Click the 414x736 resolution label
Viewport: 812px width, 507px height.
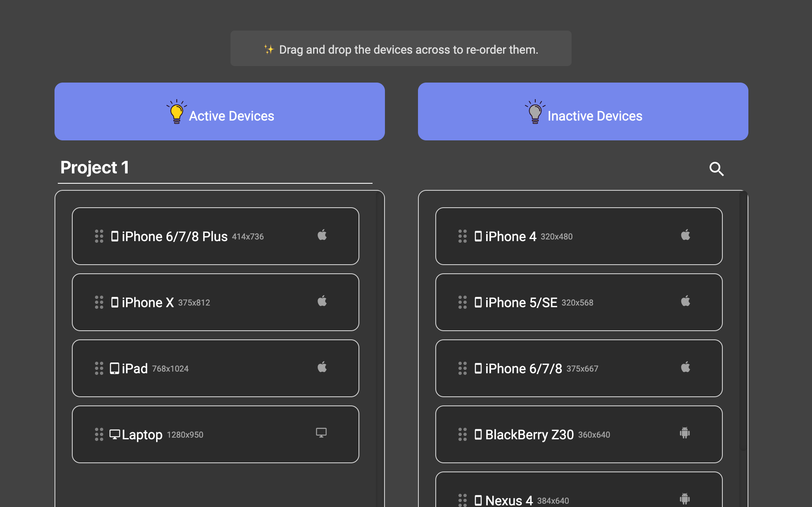(248, 237)
